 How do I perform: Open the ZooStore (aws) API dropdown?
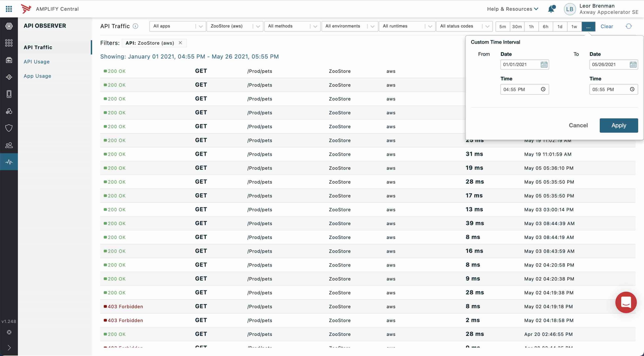tap(235, 26)
